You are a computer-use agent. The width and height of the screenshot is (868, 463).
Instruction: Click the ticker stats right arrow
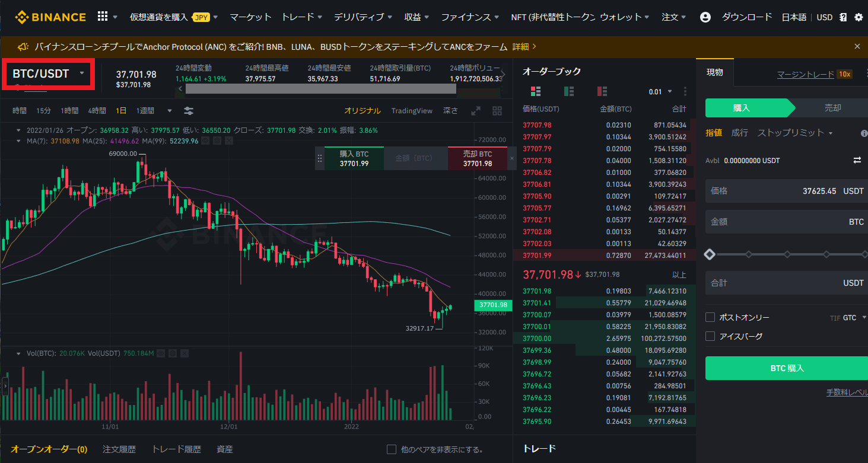[x=503, y=74]
